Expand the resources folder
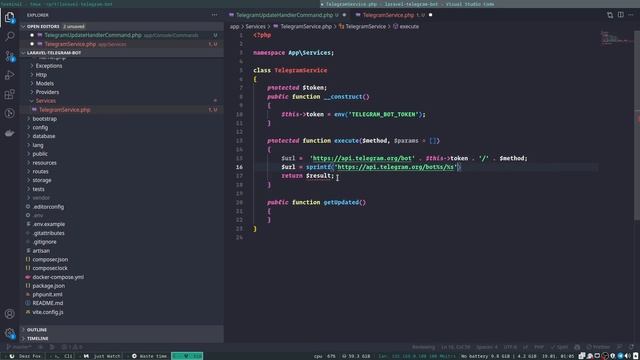 point(44,163)
